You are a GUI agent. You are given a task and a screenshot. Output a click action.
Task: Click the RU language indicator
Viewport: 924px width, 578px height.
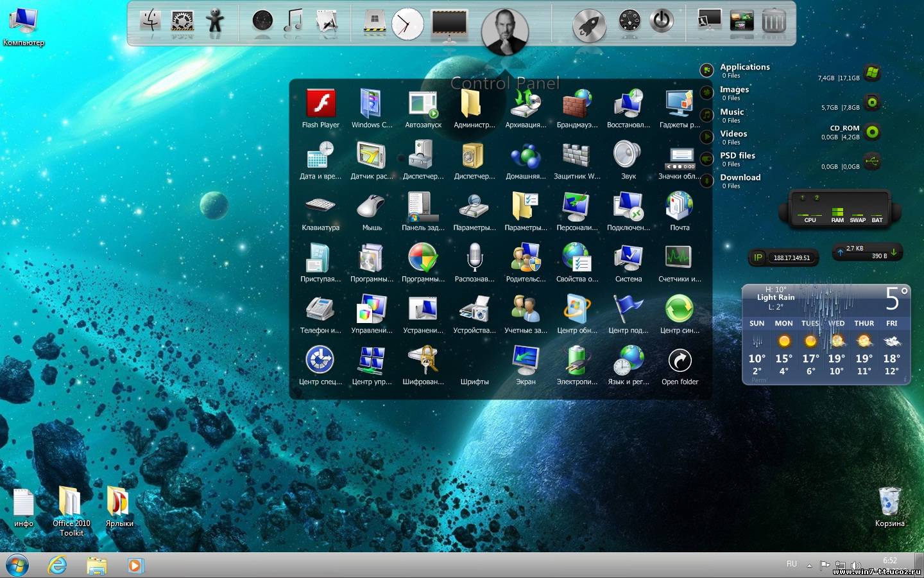click(792, 564)
